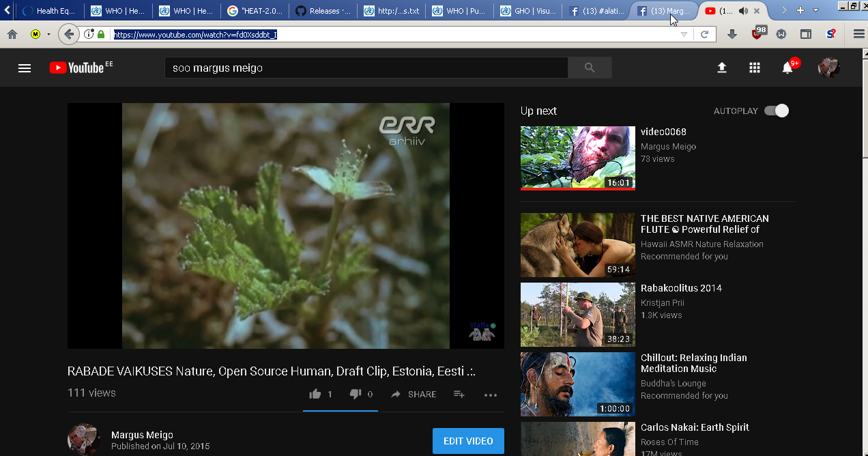
Task: Dislike the video with thumbs down
Action: (x=356, y=394)
